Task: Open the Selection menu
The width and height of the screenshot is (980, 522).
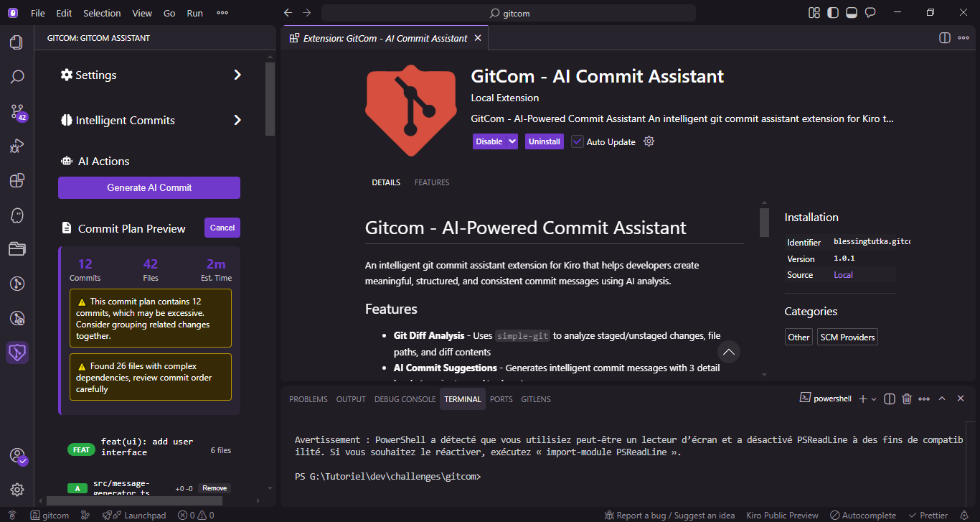Action: coord(102,13)
